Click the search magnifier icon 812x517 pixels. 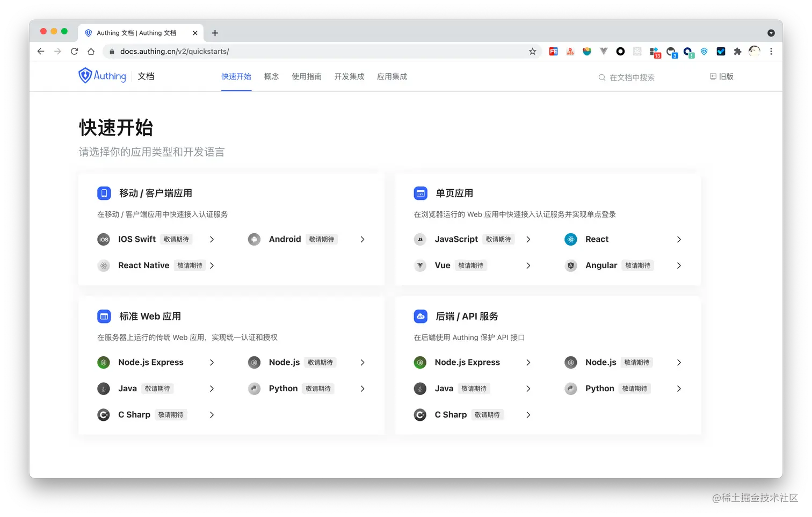[x=602, y=77]
